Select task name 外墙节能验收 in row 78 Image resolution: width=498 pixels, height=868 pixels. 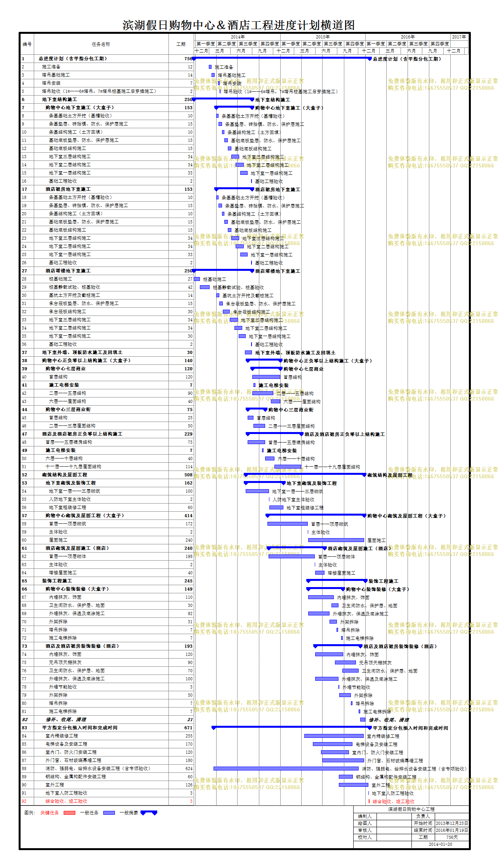[x=63, y=687]
